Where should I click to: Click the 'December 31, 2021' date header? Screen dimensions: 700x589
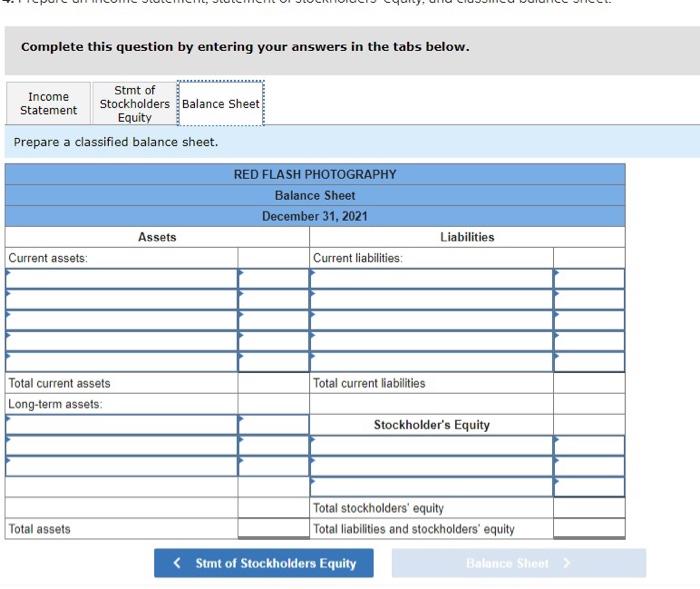pos(315,216)
